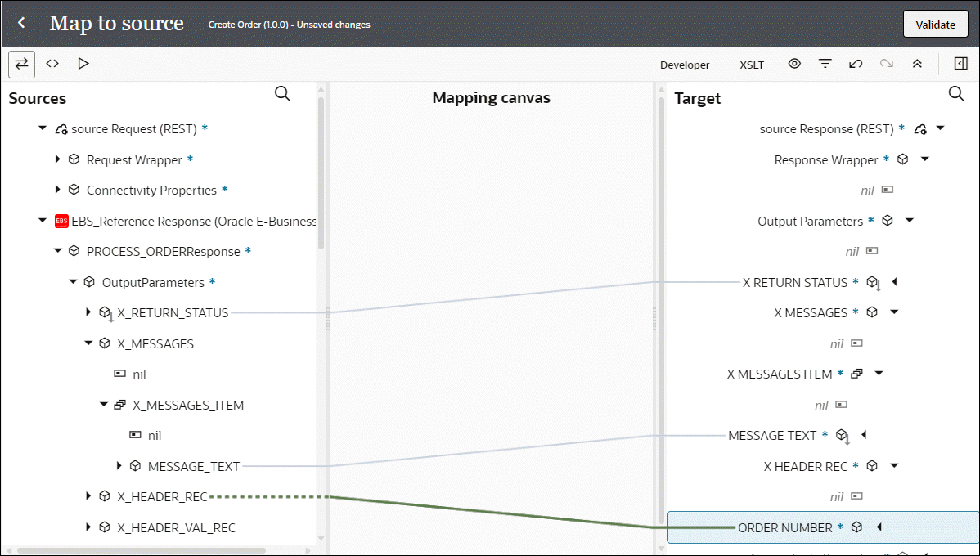980x556 pixels.
Task: Click the Test play icon
Action: pos(83,64)
